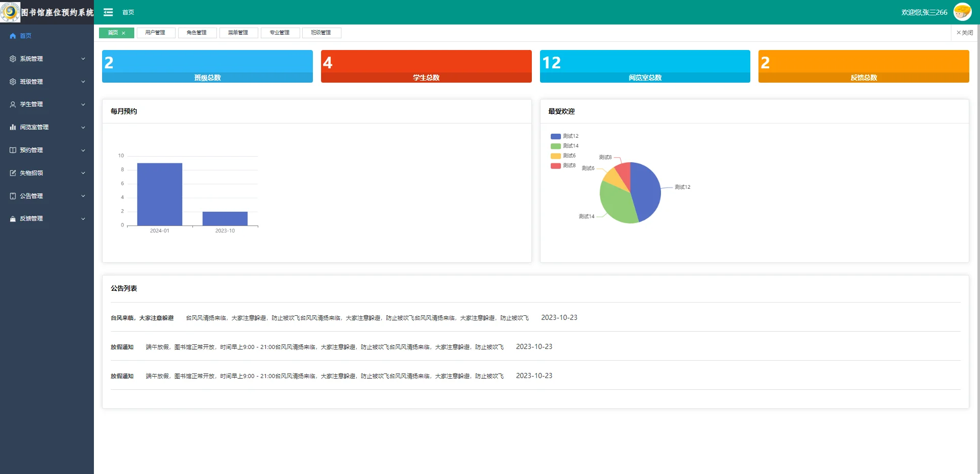Open the 台风来临,大家注意躲避 announcement

tap(142, 318)
